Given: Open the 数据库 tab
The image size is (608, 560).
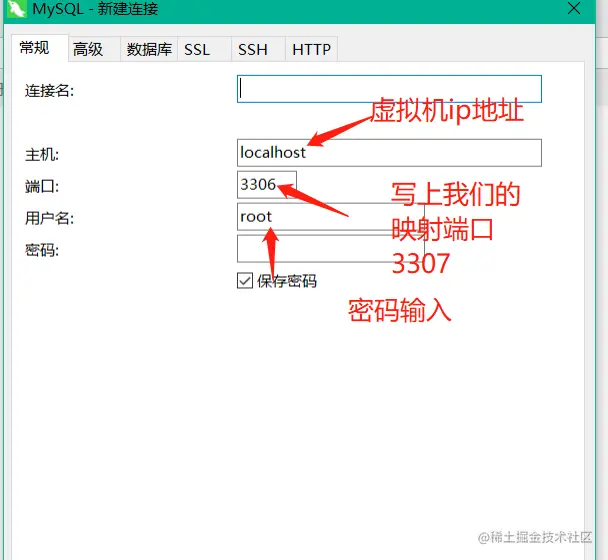Looking at the screenshot, I should point(149,49).
